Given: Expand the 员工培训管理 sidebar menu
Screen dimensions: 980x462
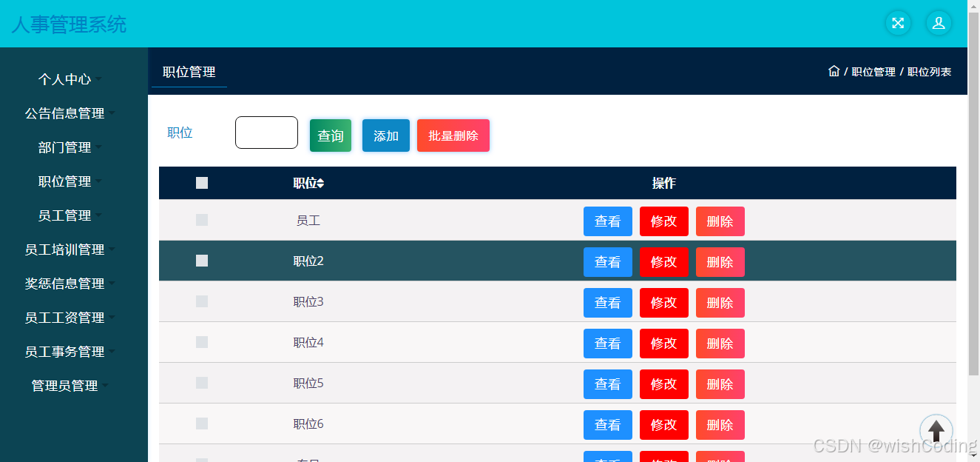Looking at the screenshot, I should (x=70, y=250).
